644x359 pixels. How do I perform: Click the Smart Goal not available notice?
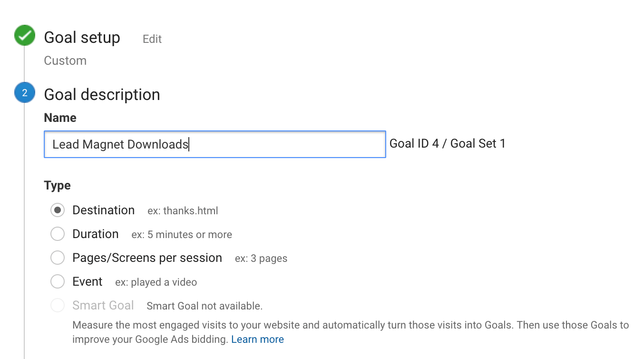(205, 306)
